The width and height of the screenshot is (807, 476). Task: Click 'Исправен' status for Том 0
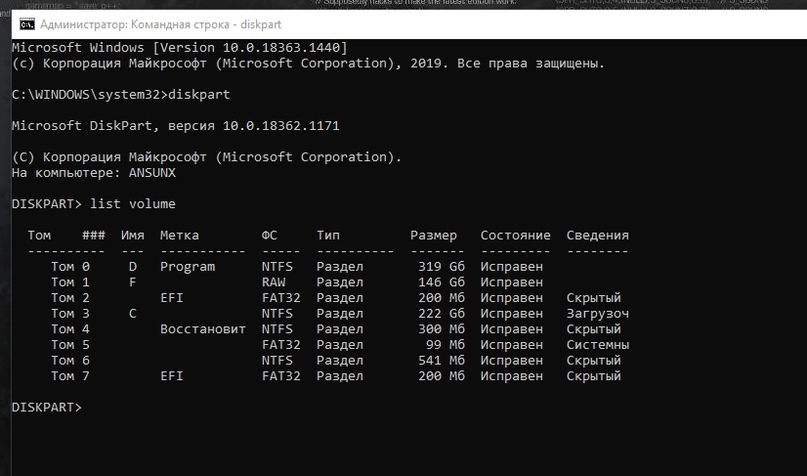(x=512, y=267)
